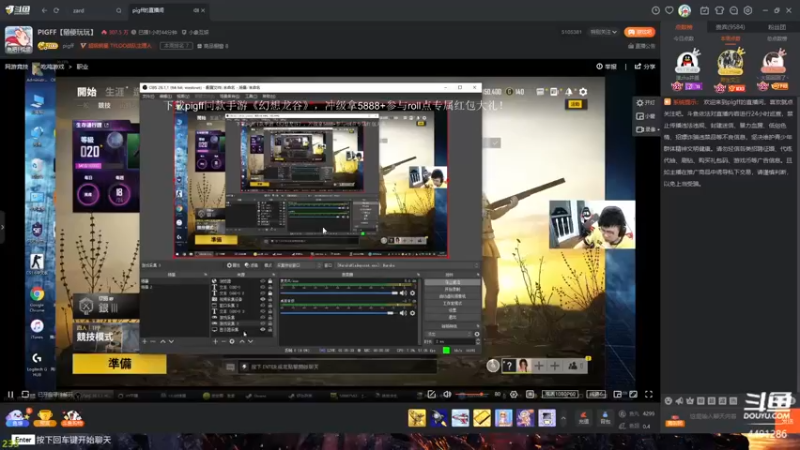Click the share (分享) button
The width and height of the screenshot is (800, 450).
645,67
